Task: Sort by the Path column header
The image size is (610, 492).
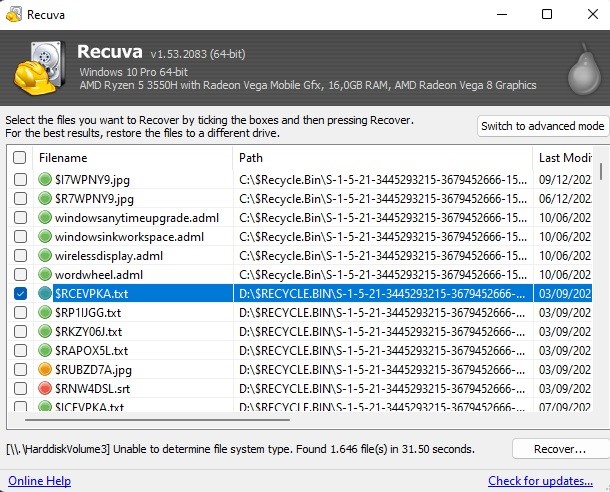Action: click(x=383, y=158)
